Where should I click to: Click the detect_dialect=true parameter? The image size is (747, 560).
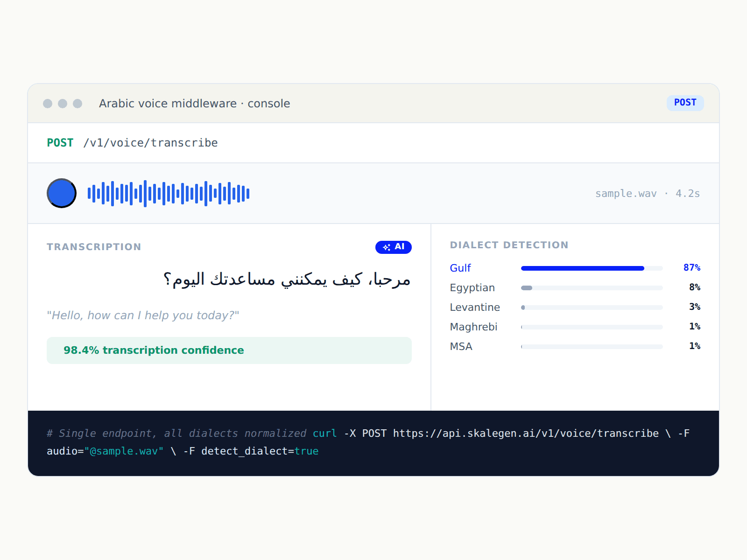[x=260, y=451]
